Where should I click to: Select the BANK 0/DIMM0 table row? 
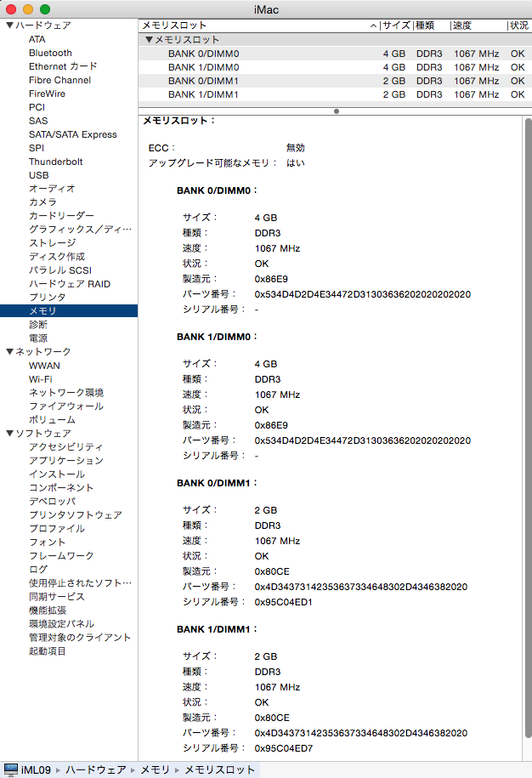point(335,54)
